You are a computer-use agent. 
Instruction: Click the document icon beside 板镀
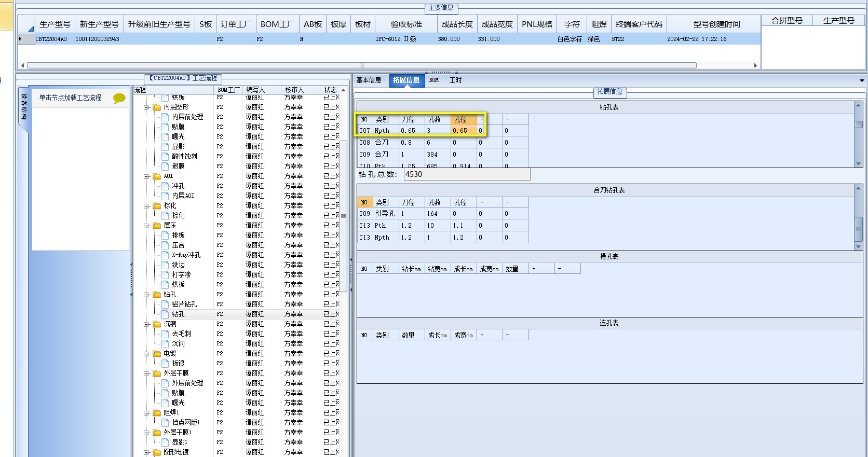(x=165, y=364)
